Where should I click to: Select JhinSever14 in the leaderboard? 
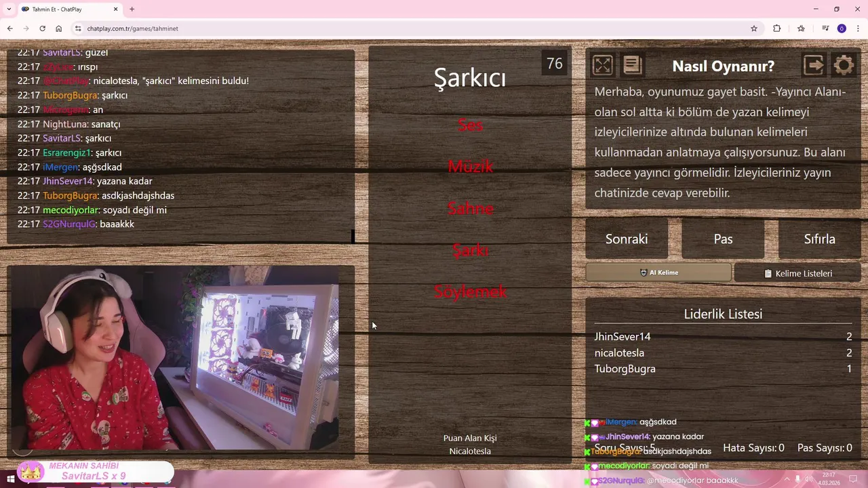coord(623,337)
